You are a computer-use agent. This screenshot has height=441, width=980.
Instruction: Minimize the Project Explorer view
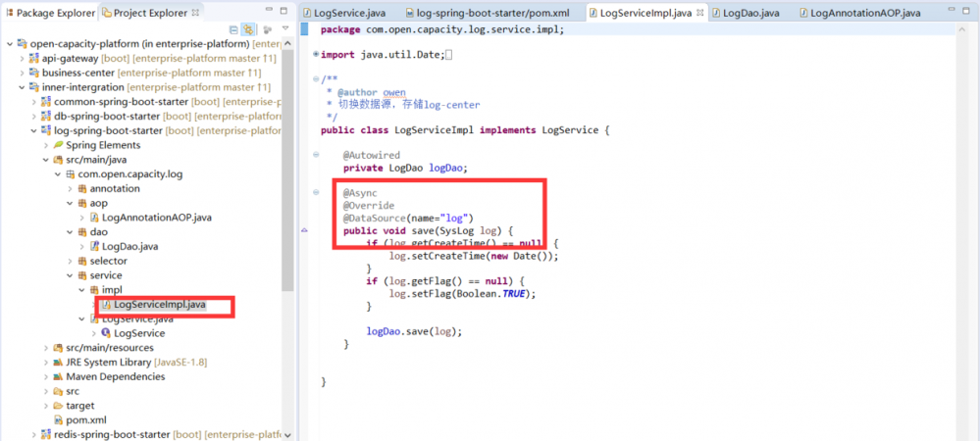click(269, 11)
